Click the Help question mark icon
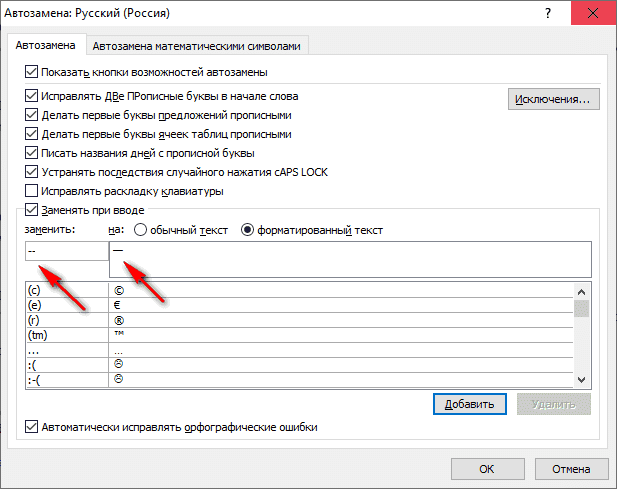617x489 pixels. click(547, 15)
